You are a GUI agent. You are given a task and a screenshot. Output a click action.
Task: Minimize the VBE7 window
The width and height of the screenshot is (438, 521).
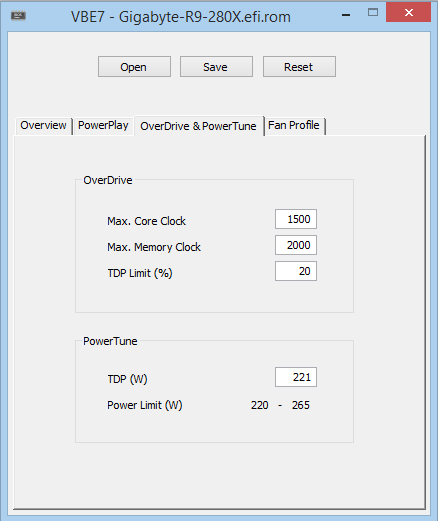[346, 14]
